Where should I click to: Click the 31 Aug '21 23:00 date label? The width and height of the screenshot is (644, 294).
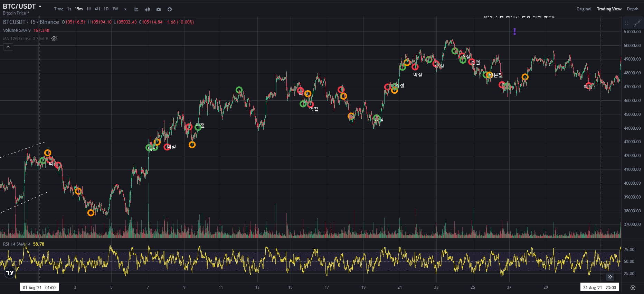[x=600, y=287]
